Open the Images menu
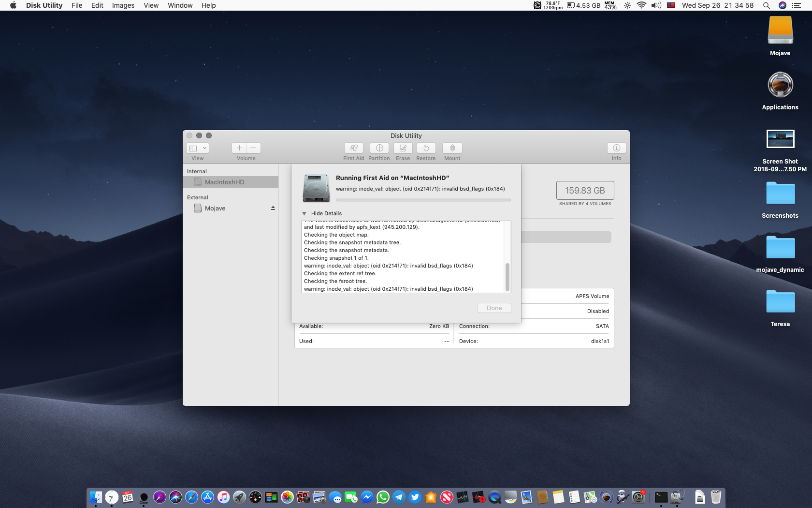 (x=123, y=5)
